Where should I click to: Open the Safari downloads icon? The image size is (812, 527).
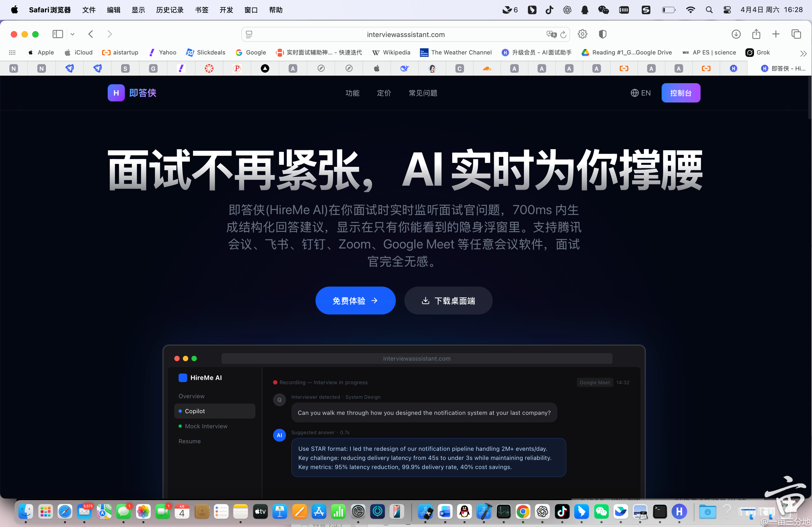(x=736, y=34)
